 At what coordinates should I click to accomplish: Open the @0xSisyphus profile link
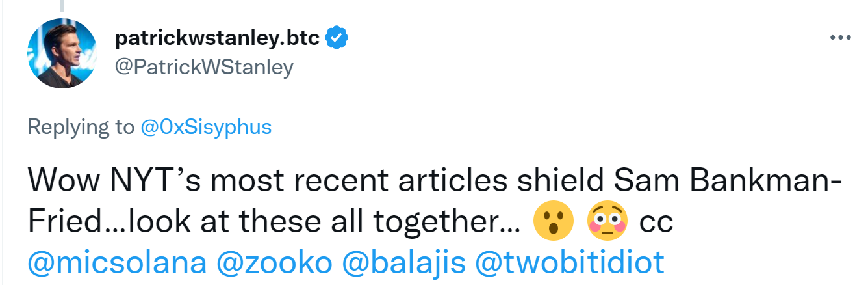[x=206, y=126]
